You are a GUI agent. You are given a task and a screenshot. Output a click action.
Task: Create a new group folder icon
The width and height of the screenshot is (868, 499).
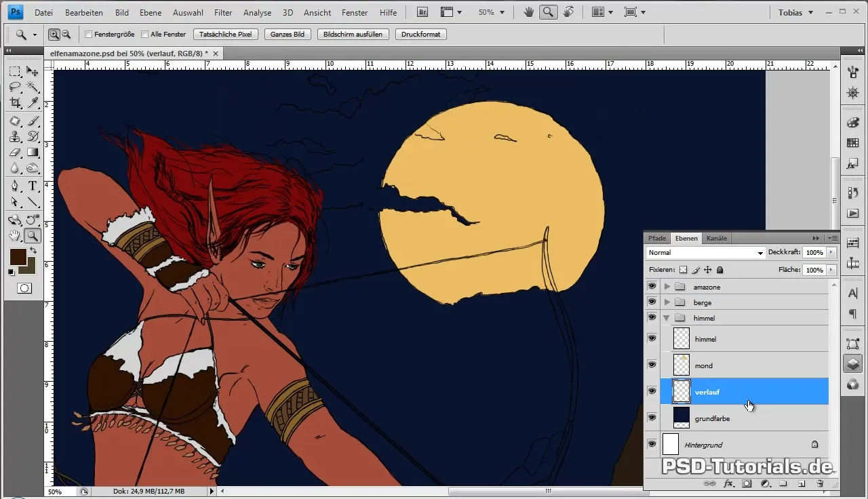(x=783, y=484)
